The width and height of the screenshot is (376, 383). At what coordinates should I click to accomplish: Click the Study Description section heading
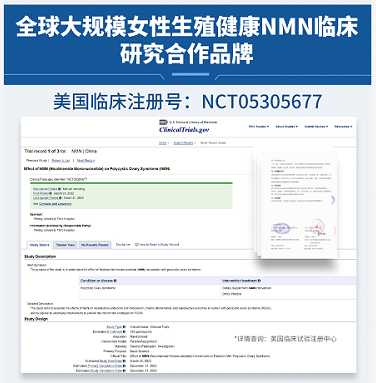click(40, 256)
